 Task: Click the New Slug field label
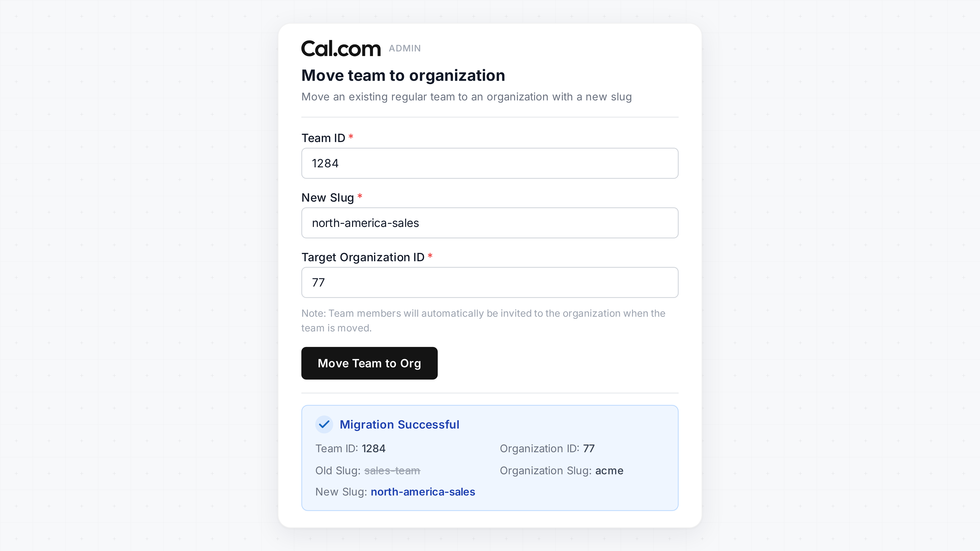click(327, 198)
